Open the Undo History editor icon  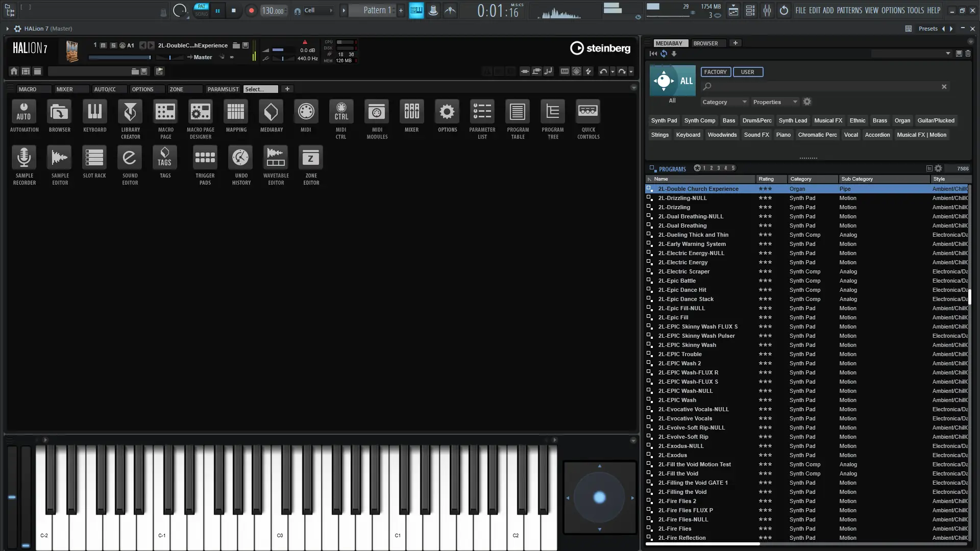tap(240, 158)
